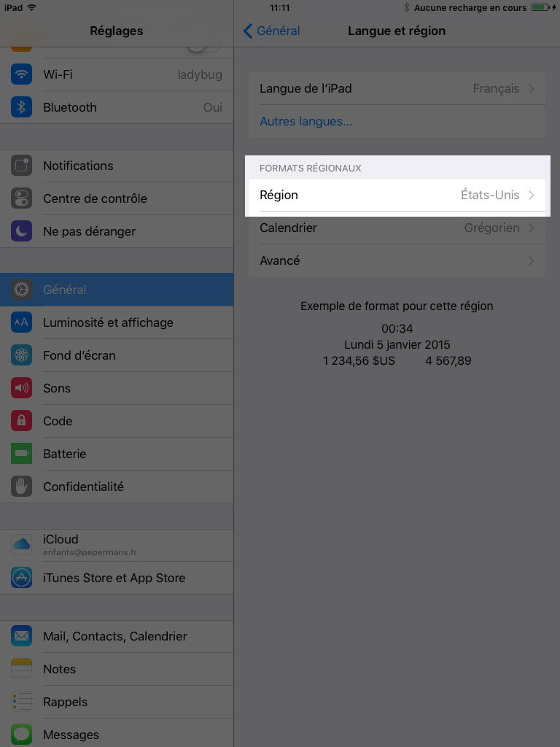Open Bluetooth via its blue icon
Screen dimensions: 560x747
[x=21, y=107]
